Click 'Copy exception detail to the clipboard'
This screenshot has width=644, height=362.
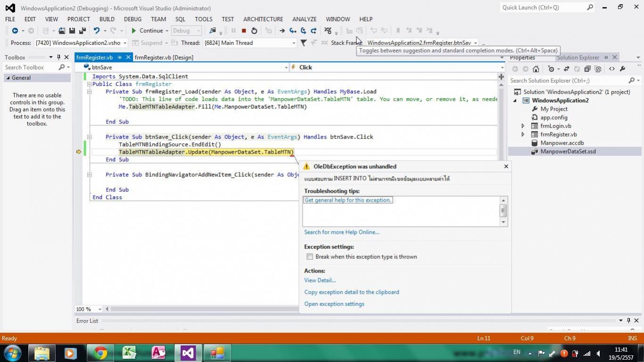click(352, 292)
